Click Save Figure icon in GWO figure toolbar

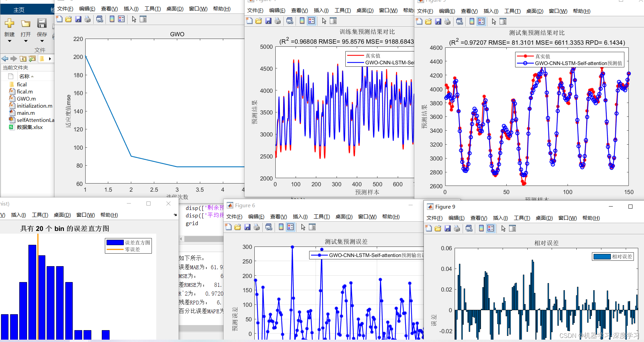(78, 19)
